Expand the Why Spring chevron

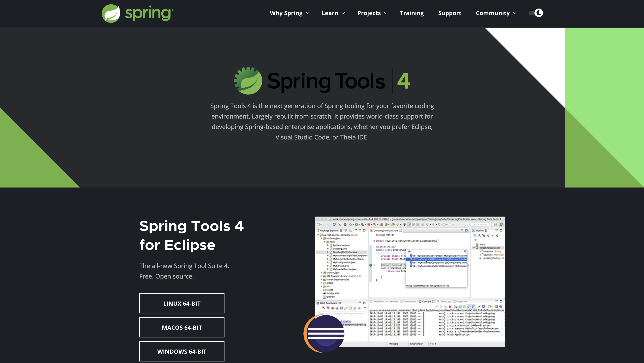coord(307,13)
